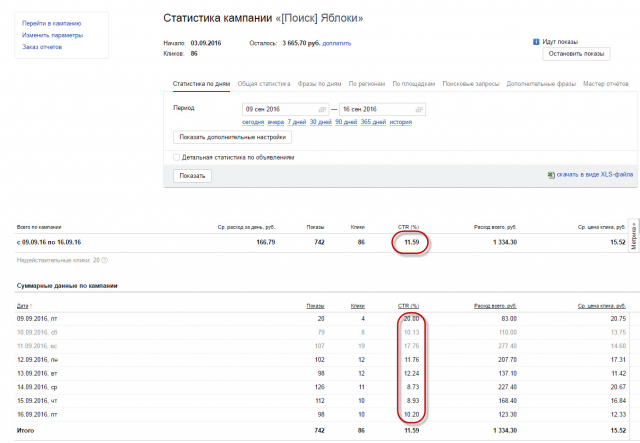Viewport: 640px width, 443px height.
Task: Select the row '15.09.2016, чт'
Action: 322,401
